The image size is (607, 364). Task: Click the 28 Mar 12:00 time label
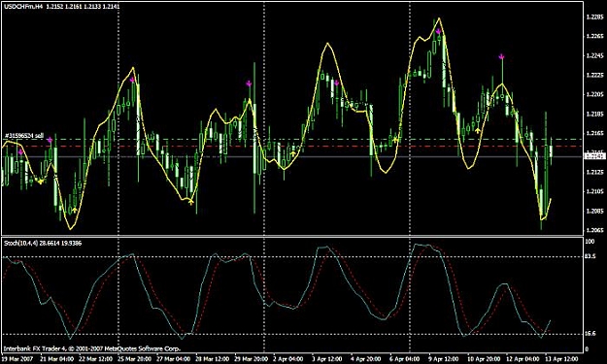point(212,358)
